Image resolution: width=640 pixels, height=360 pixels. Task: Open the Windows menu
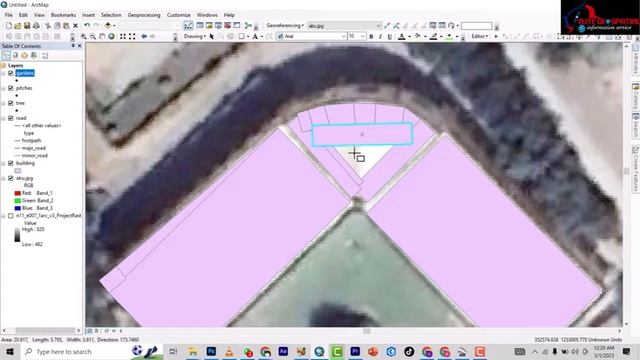pyautogui.click(x=207, y=15)
